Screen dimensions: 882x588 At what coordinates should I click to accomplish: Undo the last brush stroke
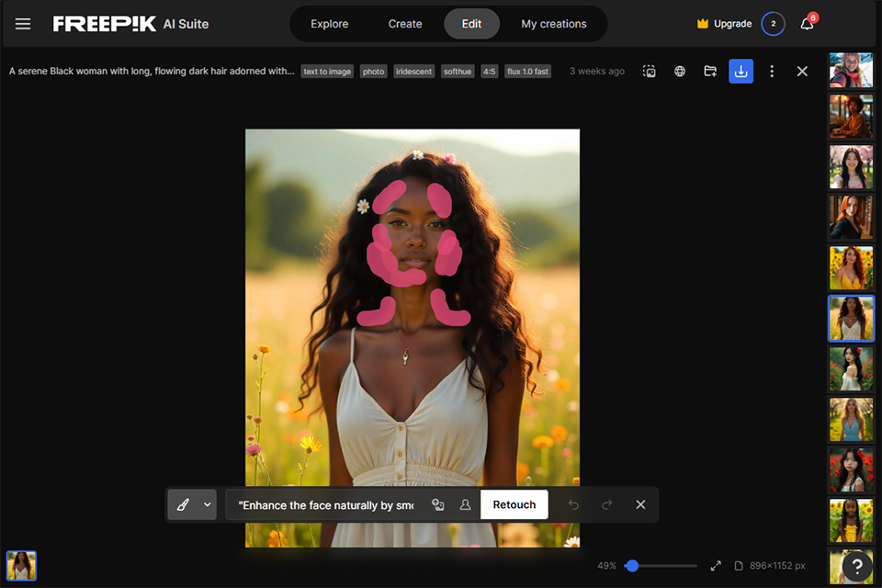pos(573,504)
